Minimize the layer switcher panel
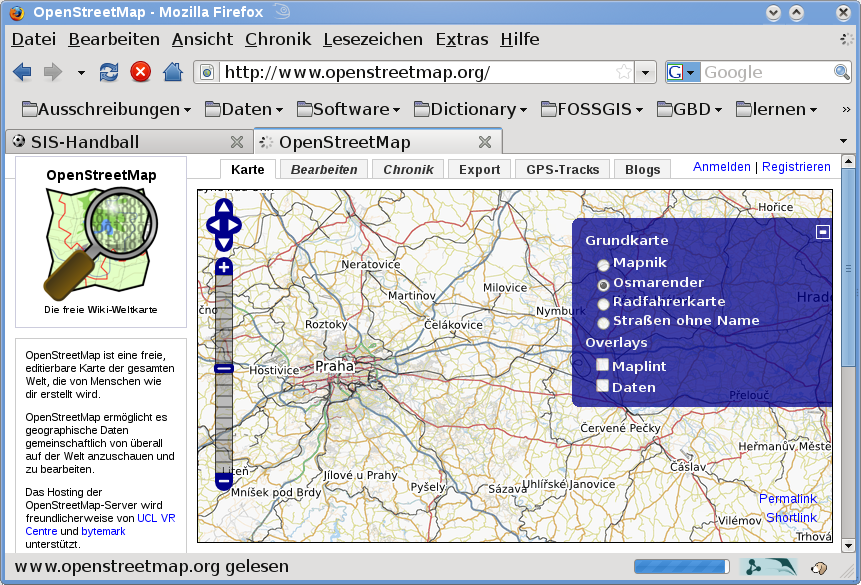 [822, 232]
